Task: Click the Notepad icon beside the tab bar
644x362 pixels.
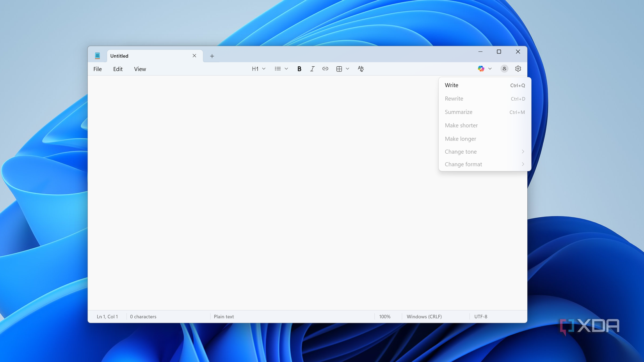Action: point(97,55)
